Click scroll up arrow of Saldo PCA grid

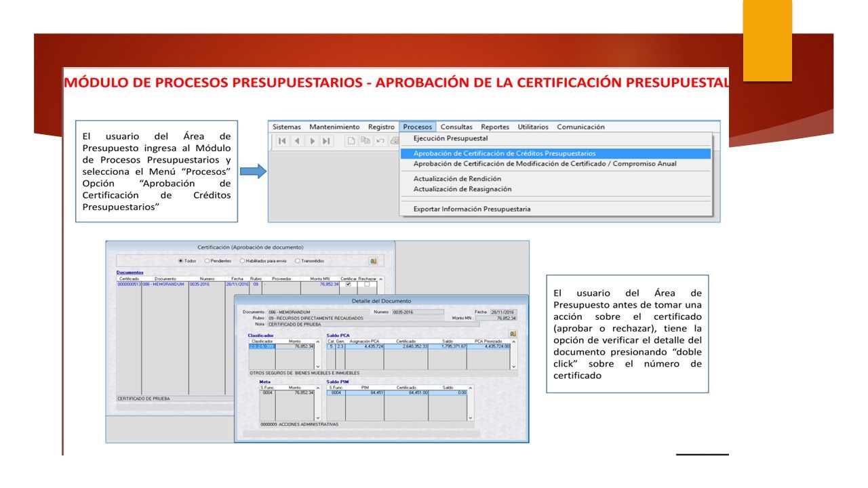[x=514, y=342]
